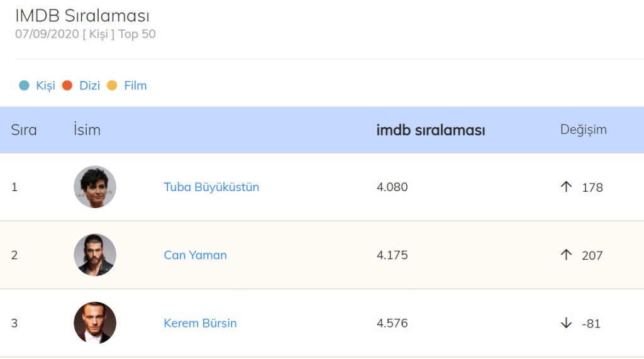Select the Kişi category label

pos(45,86)
